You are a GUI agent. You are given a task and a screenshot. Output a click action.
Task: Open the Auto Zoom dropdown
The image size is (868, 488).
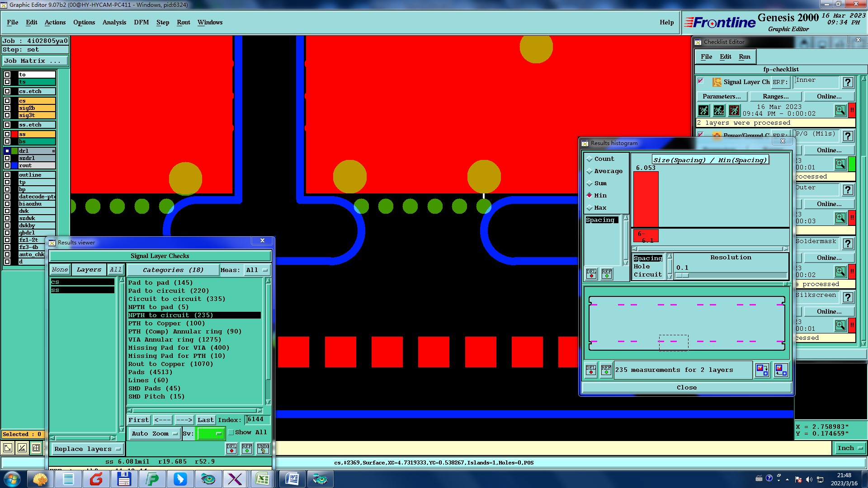click(x=154, y=434)
